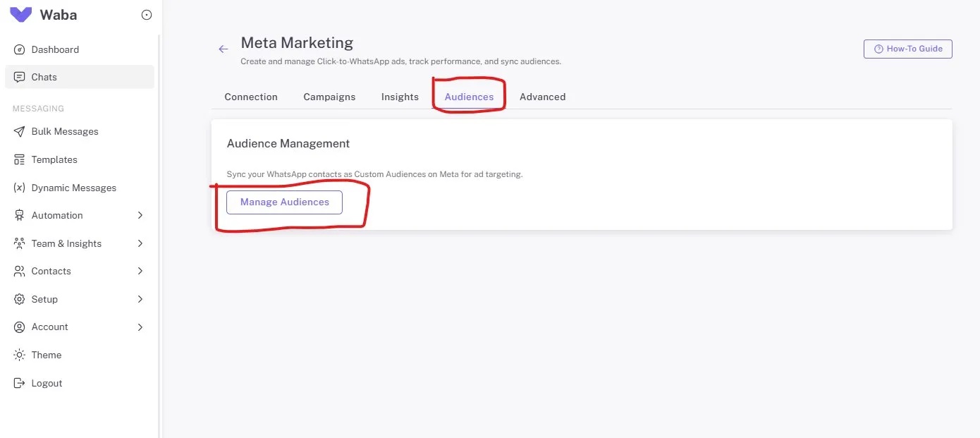Expand the Contacts submenu chevron
This screenshot has height=438, width=980.
click(140, 271)
